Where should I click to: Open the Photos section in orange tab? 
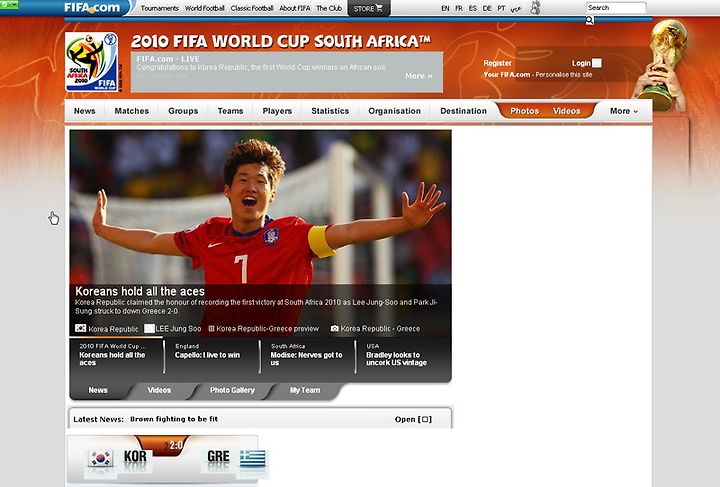click(x=524, y=111)
